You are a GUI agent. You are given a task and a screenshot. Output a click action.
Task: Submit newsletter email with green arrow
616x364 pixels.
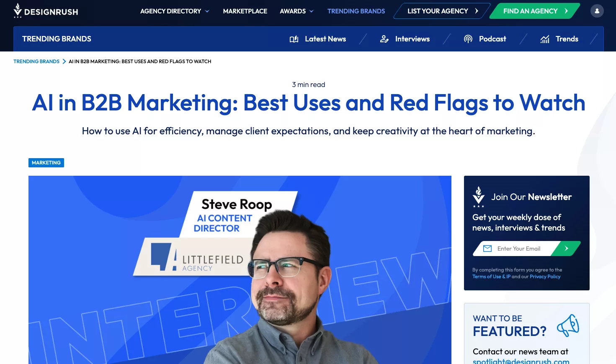[566, 249]
